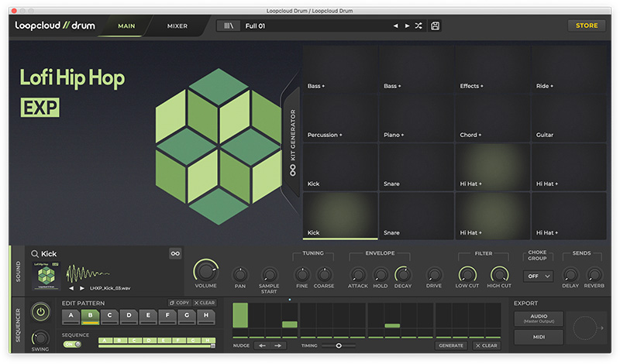The image size is (620, 364).
Task: Load next sample for LHXP_Kick_03.wav
Action: pyautogui.click(x=82, y=288)
